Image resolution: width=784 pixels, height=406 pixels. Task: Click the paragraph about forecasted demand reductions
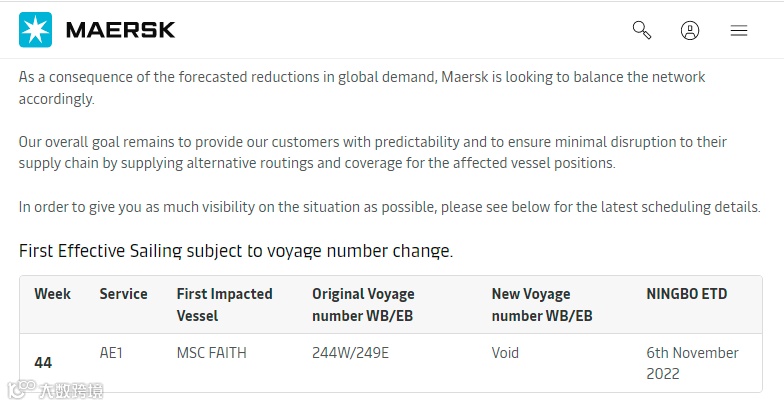coord(362,88)
